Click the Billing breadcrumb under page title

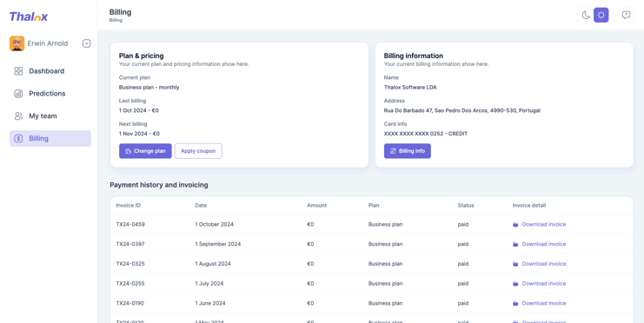tap(116, 20)
